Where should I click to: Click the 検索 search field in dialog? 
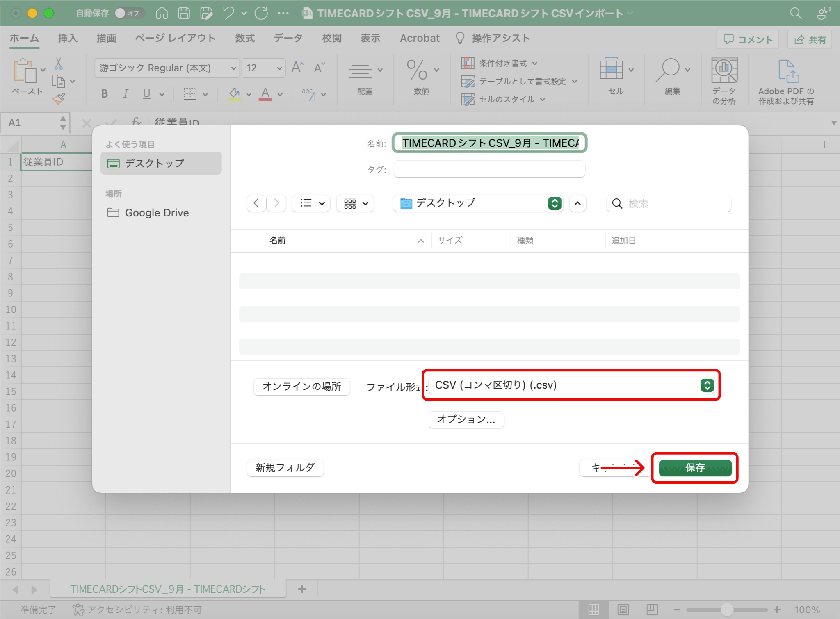[669, 203]
